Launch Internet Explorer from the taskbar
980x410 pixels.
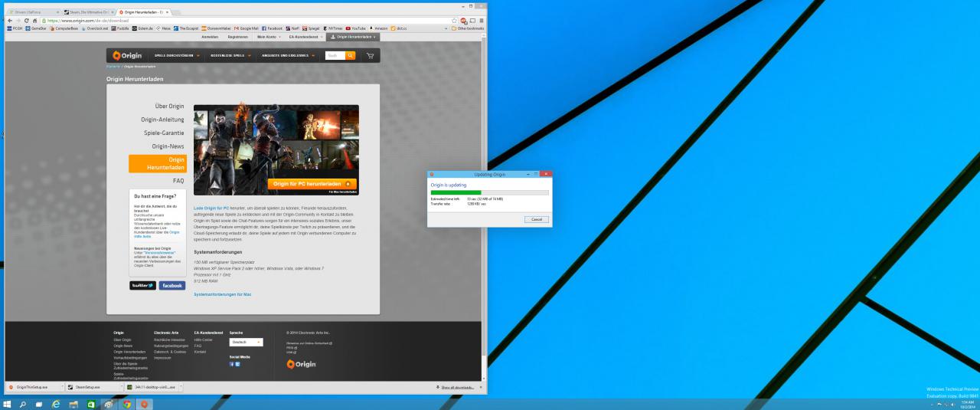coord(57,404)
